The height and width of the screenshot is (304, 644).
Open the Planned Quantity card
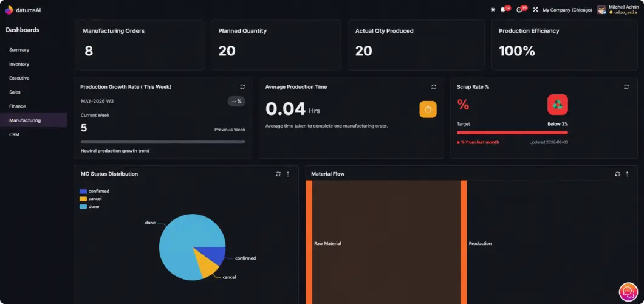pos(276,45)
